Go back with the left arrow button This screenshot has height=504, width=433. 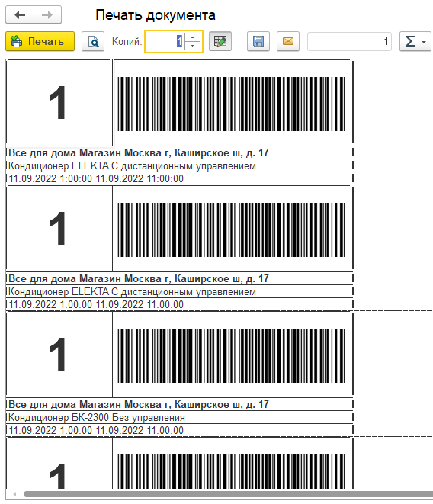(20, 14)
